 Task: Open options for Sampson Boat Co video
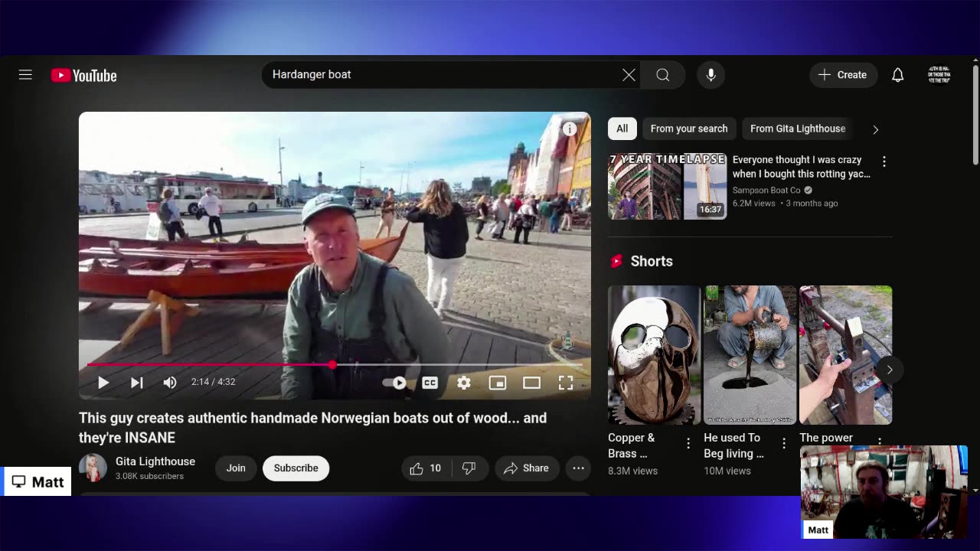[x=884, y=161]
